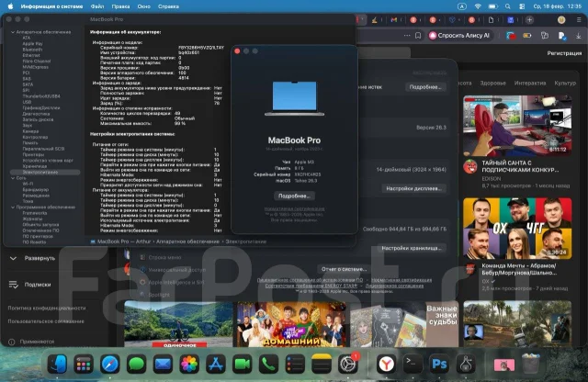The width and height of the screenshot is (588, 382).
Task: Select Журналы under software tree
Action: click(x=32, y=219)
